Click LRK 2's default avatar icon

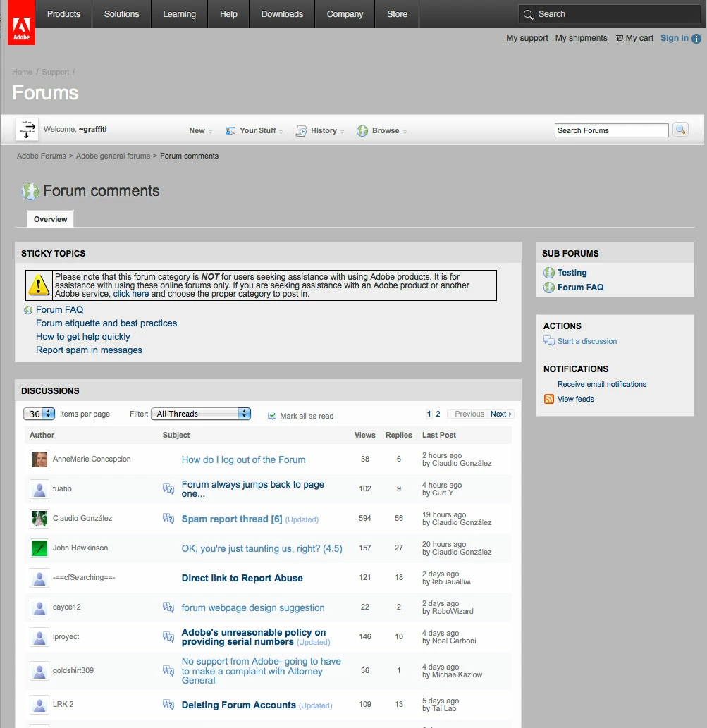(x=39, y=705)
